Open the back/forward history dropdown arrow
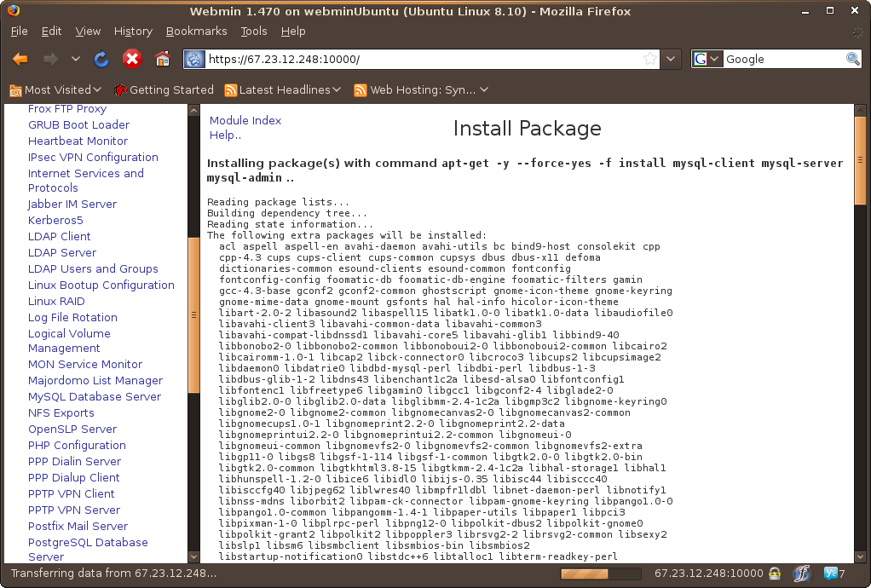The height and width of the screenshot is (588, 871). pos(76,59)
